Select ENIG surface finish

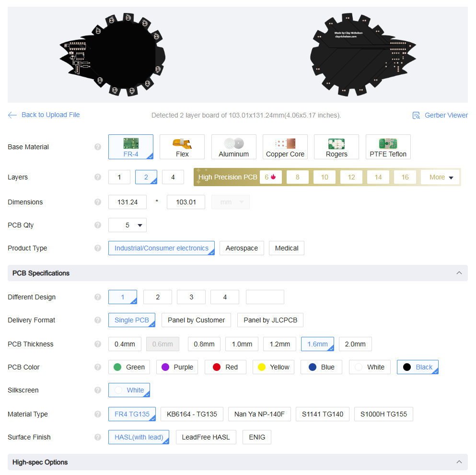click(257, 437)
